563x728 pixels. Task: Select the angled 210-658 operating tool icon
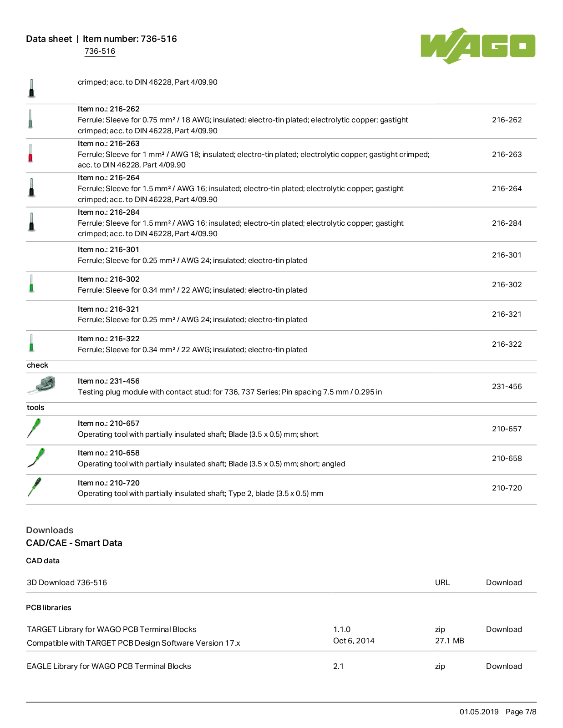click(36, 458)
